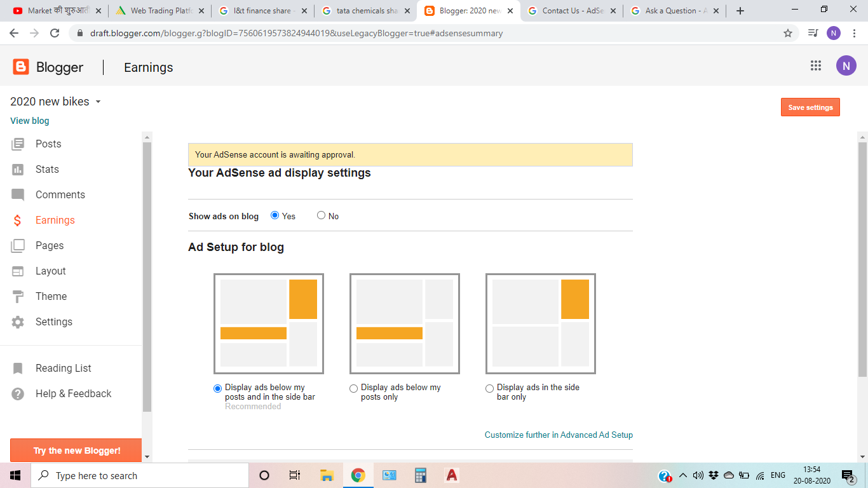Reload the page in Chrome

[55, 33]
